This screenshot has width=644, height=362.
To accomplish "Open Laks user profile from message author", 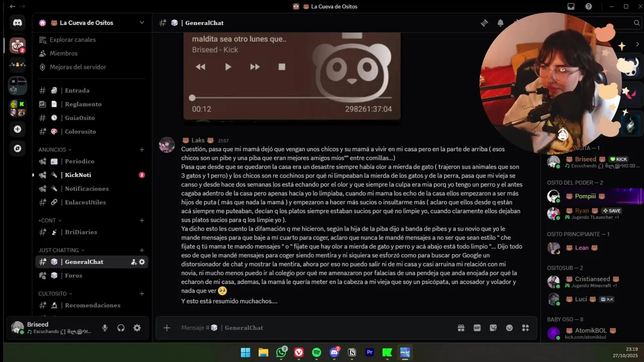I will (x=198, y=140).
